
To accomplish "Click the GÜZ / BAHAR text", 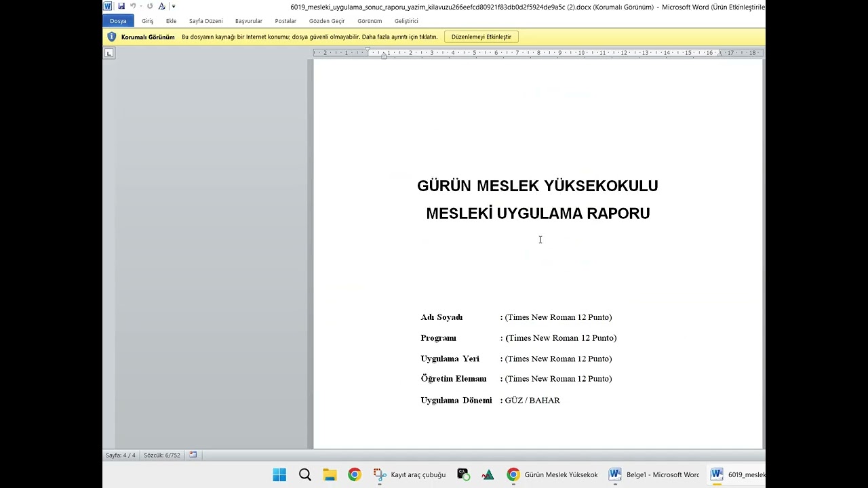I will (x=532, y=401).
